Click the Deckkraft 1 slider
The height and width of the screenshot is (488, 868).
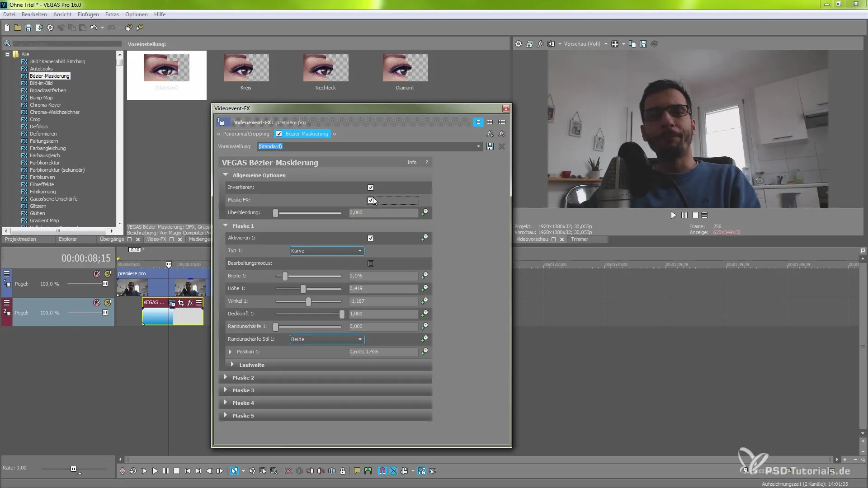(309, 314)
